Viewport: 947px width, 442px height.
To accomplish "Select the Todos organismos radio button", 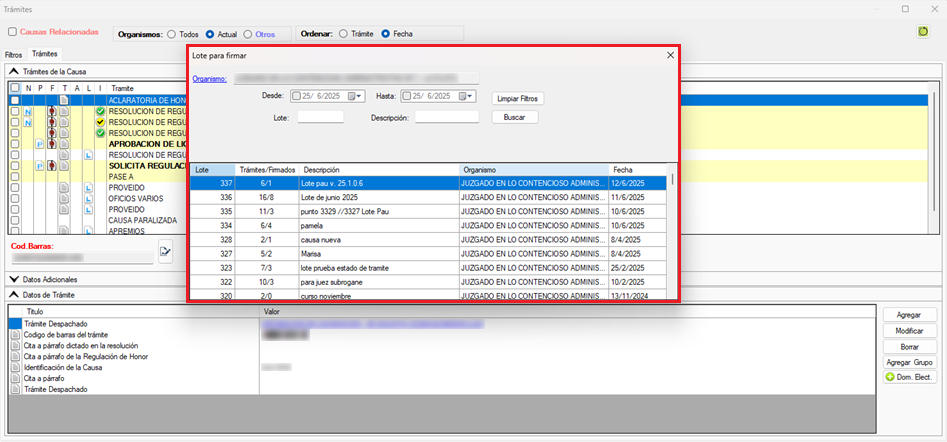I will click(170, 33).
